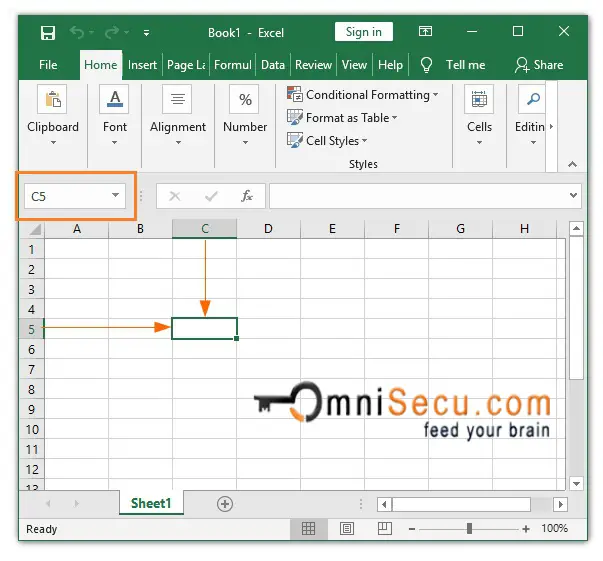
Task: Expand the Alignment group dropdown
Action: (x=178, y=142)
